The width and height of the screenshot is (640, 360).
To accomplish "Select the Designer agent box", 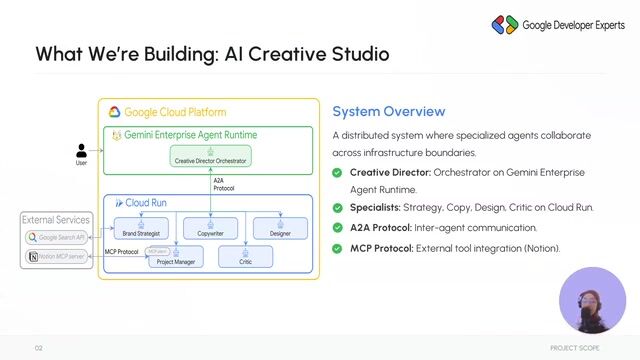I will [x=280, y=228].
